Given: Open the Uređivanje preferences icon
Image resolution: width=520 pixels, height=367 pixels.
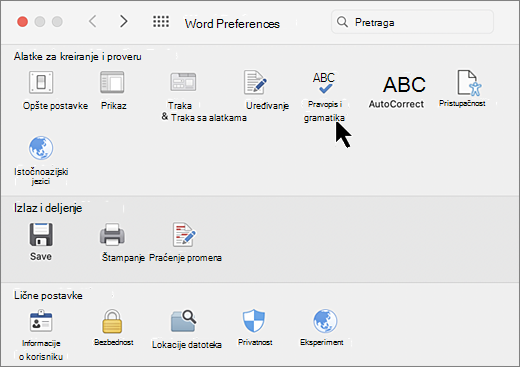Looking at the screenshot, I should [x=255, y=82].
